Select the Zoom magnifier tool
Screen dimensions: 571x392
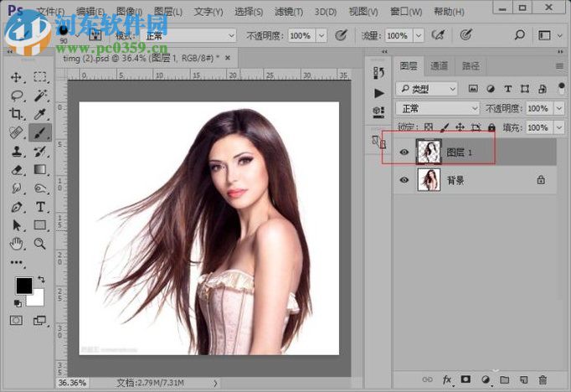[39, 244]
